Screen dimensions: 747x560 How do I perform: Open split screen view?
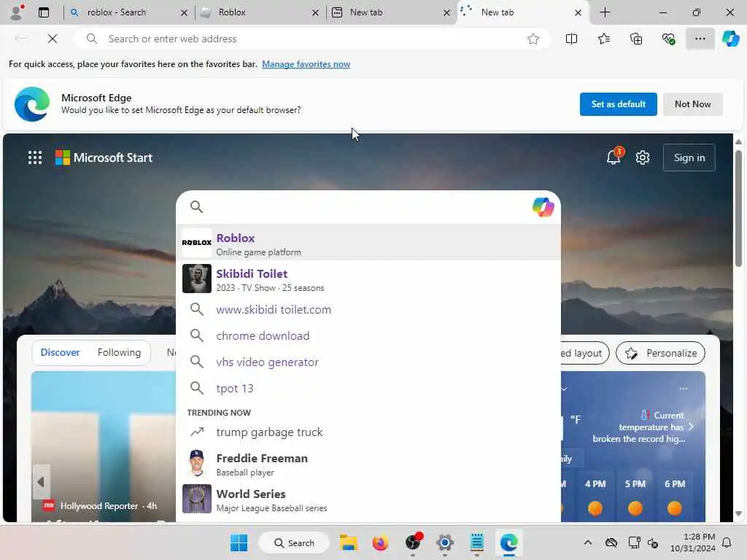(x=571, y=39)
